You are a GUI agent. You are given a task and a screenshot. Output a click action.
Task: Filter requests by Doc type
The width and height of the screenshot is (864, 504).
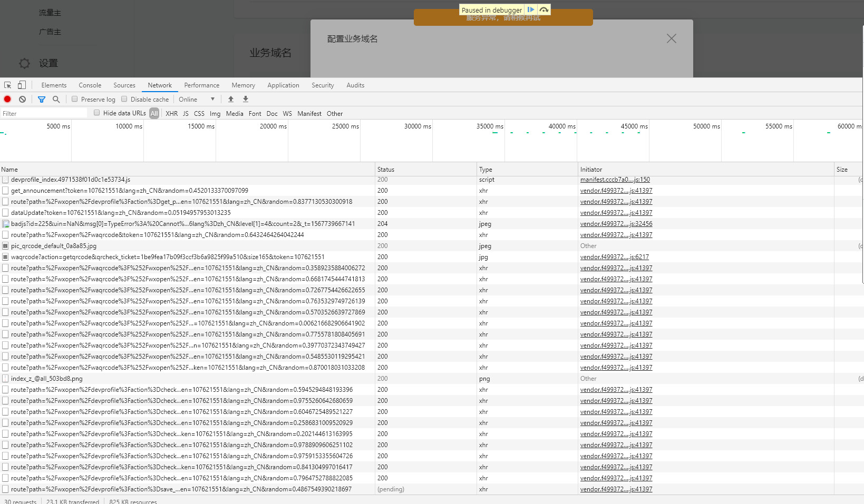click(x=272, y=114)
